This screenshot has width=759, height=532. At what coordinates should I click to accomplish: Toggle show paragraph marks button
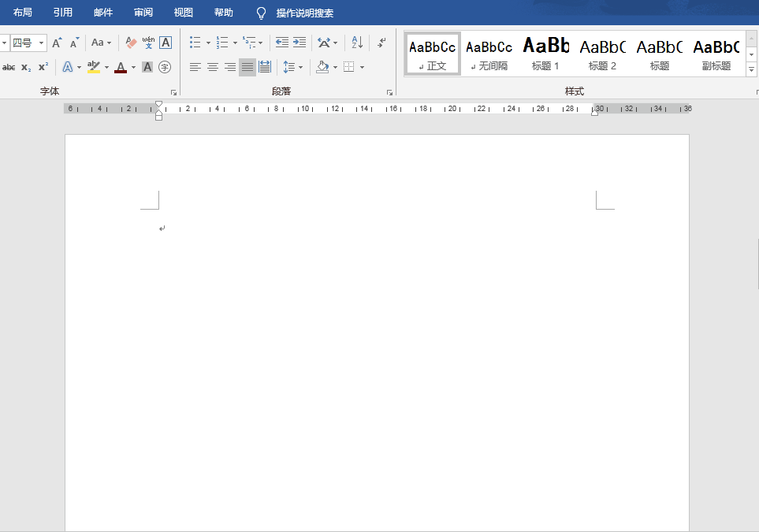point(381,43)
